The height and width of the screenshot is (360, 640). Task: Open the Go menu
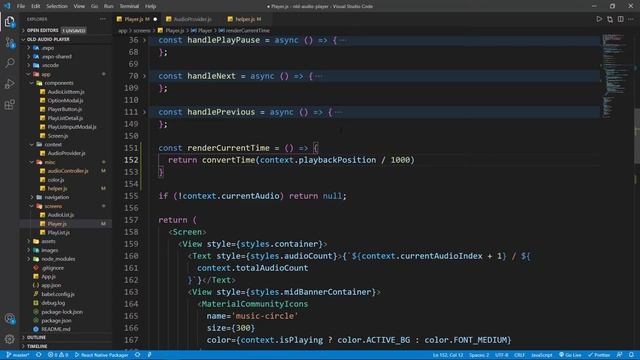[94, 6]
